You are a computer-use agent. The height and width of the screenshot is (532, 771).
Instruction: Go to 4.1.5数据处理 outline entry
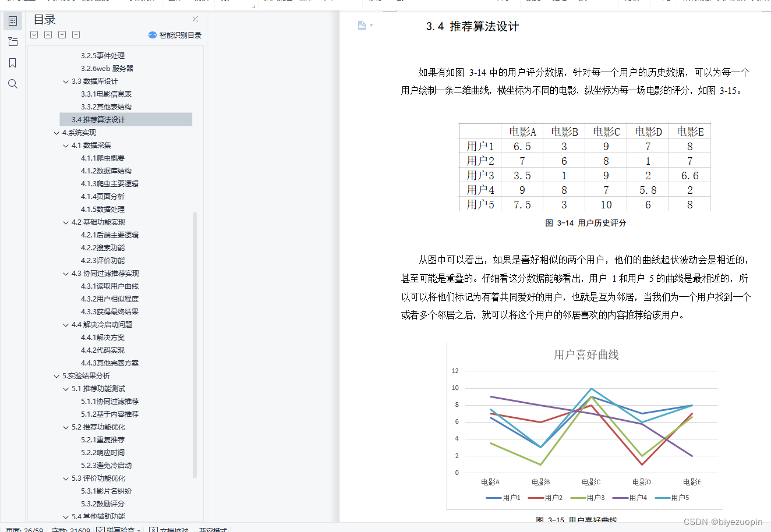(102, 210)
